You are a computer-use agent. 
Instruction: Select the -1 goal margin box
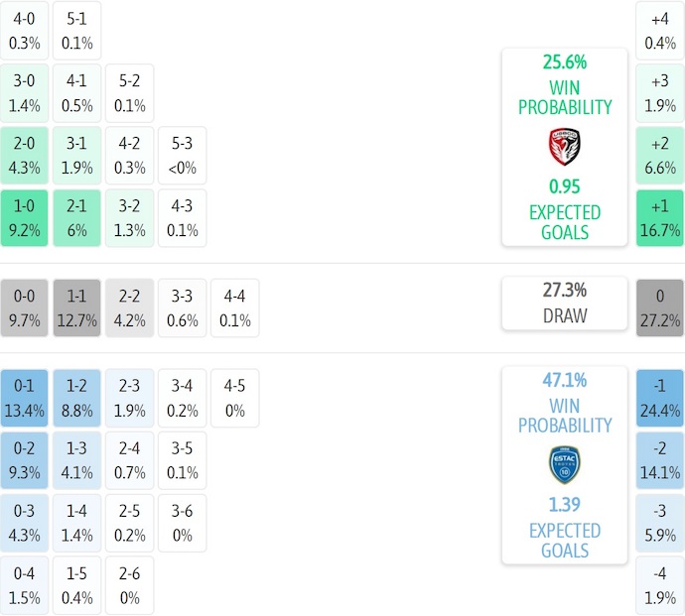pyautogui.click(x=660, y=398)
